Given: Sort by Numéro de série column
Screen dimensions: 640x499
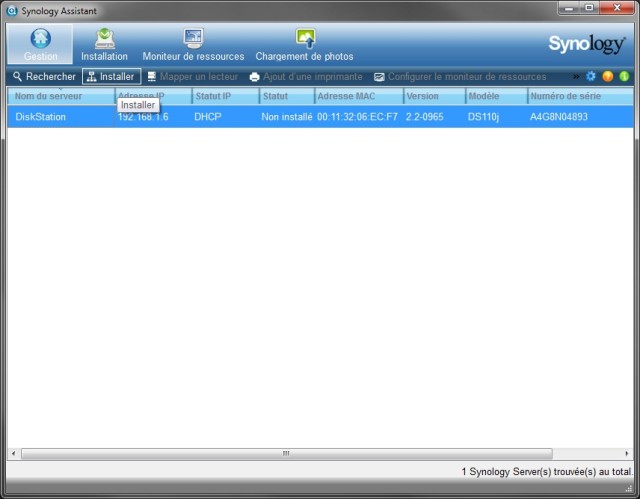Looking at the screenshot, I should click(580, 96).
